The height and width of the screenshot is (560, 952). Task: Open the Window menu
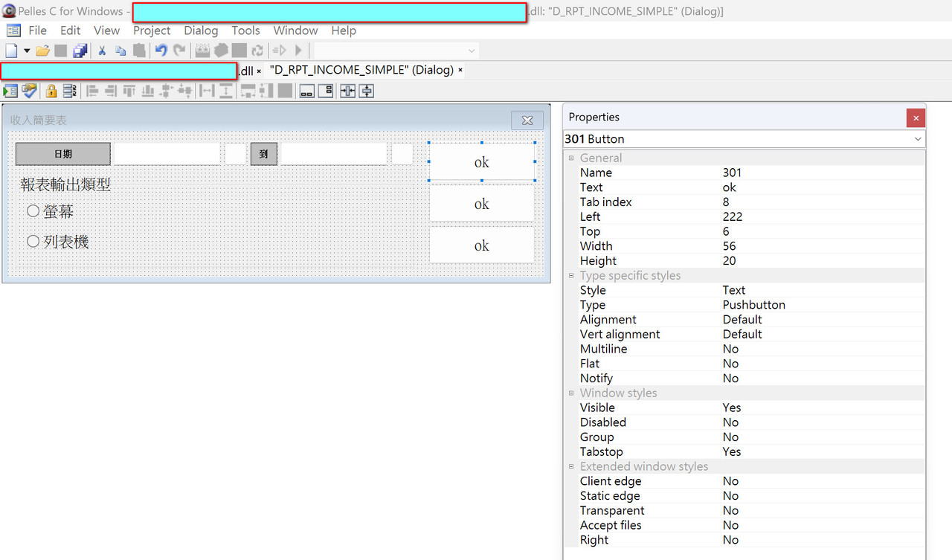(x=295, y=30)
